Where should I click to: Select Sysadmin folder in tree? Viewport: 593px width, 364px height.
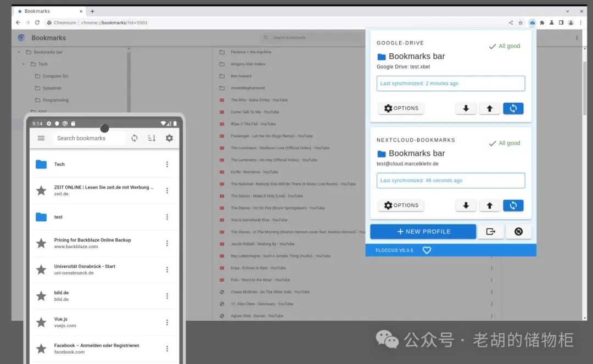[x=48, y=88]
